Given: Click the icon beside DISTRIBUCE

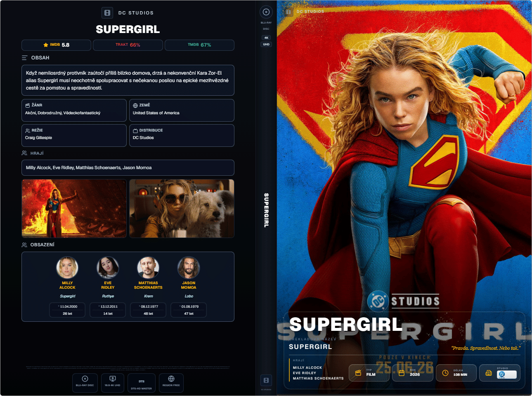Looking at the screenshot, I should coord(135,131).
